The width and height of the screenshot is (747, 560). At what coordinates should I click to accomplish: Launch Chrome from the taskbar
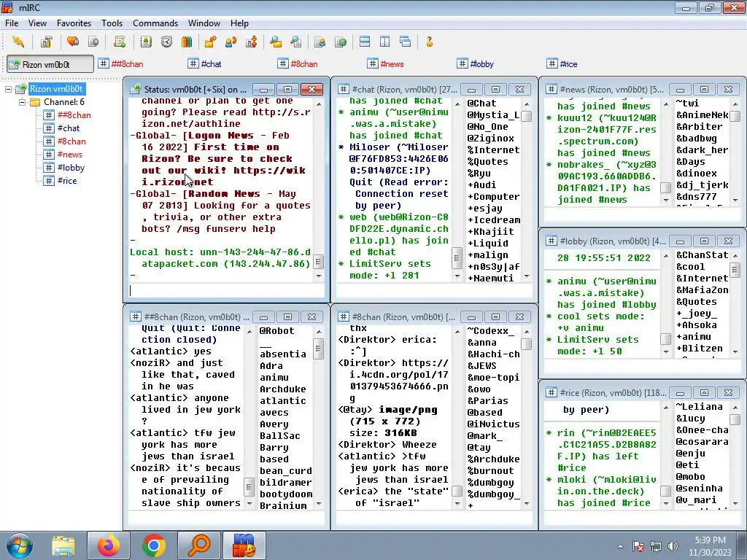tap(153, 545)
